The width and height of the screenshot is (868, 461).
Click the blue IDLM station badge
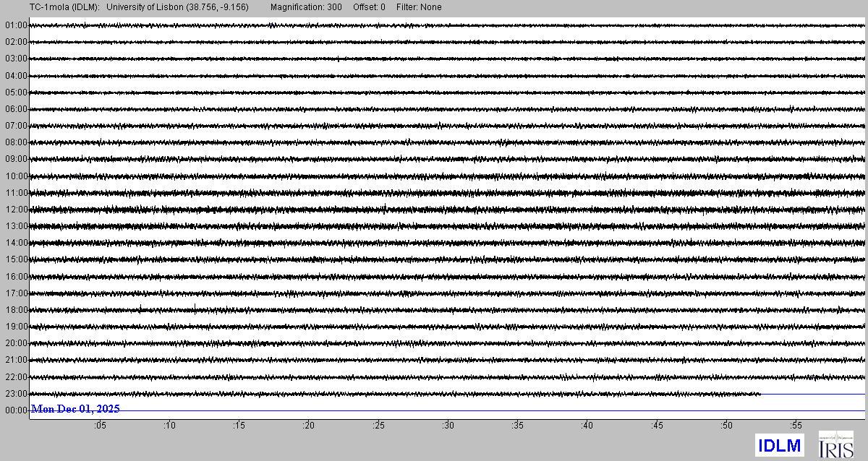[779, 445]
